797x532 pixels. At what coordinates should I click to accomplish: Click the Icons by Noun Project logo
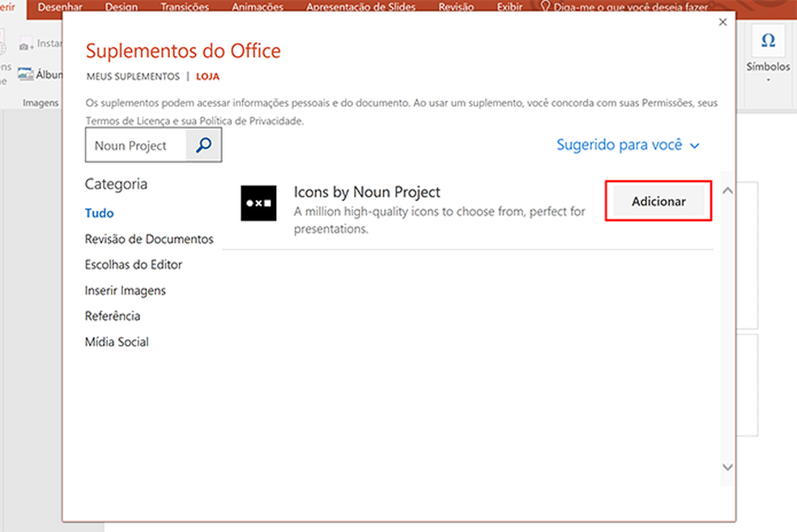coord(258,203)
